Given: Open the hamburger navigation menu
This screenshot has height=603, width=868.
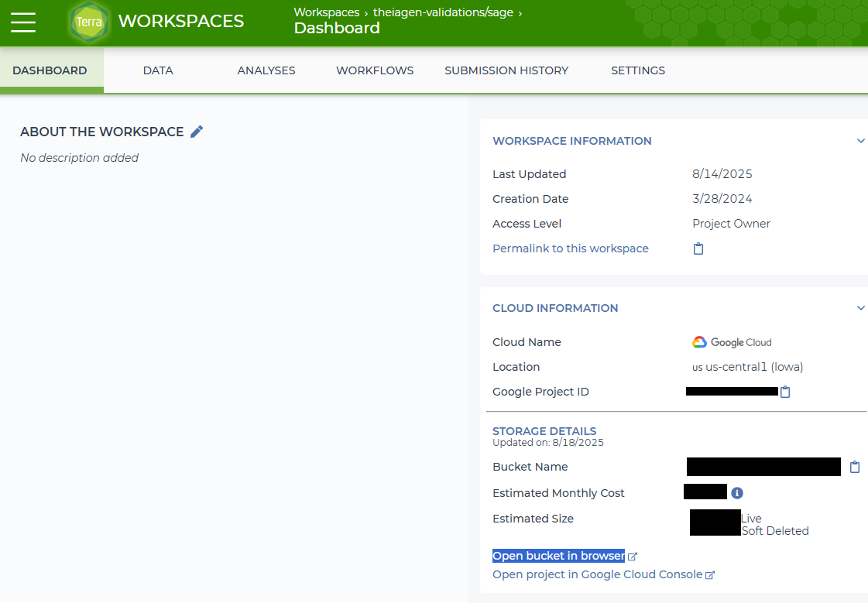Looking at the screenshot, I should (23, 22).
